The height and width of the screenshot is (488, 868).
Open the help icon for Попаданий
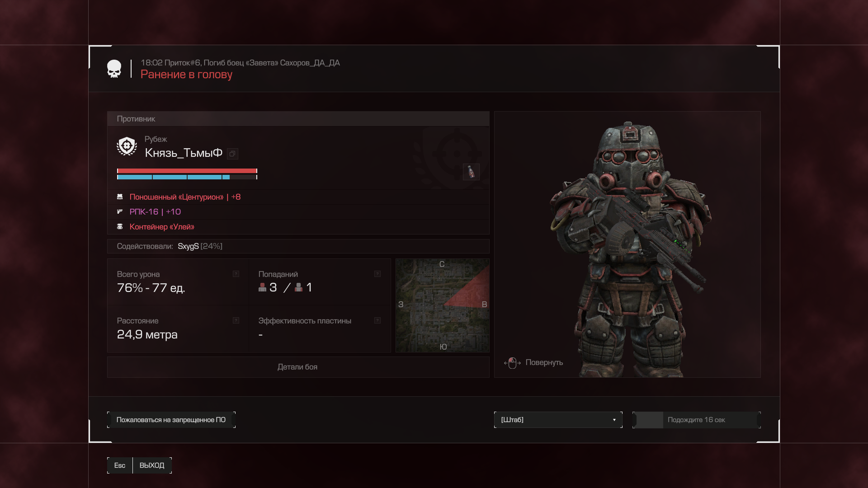click(377, 274)
